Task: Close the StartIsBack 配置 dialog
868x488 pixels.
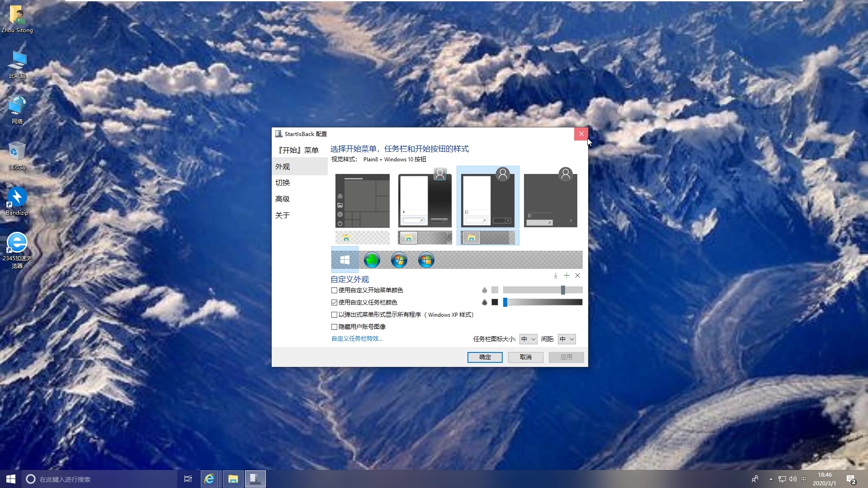Action: (x=581, y=134)
